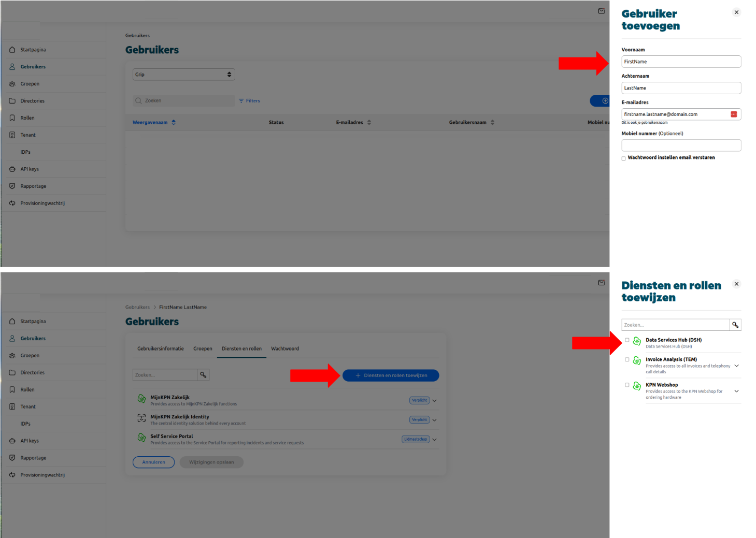Focus the Mobiel nummer input field
756x538 pixels.
(x=681, y=146)
